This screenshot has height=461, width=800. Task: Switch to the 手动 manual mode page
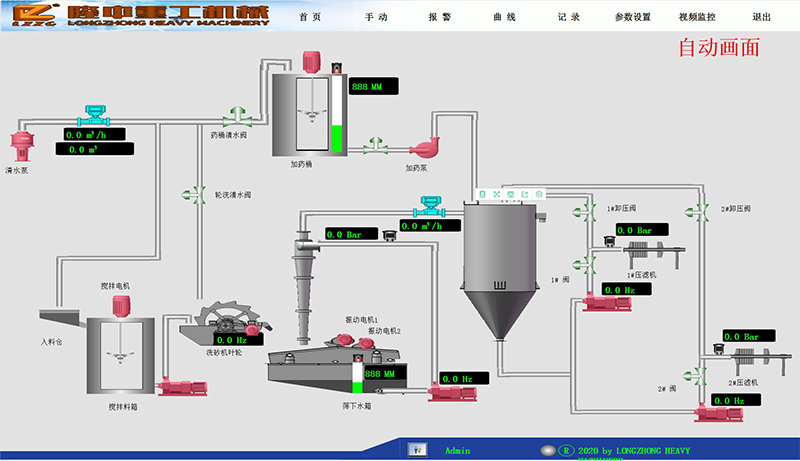click(x=376, y=17)
